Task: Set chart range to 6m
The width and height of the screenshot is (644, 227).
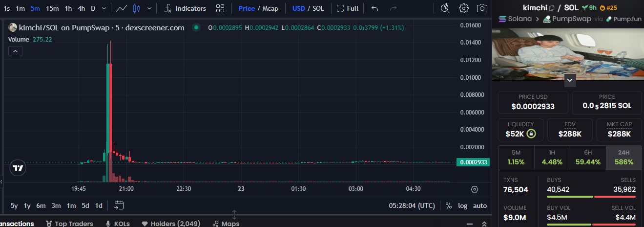Action: pyautogui.click(x=41, y=205)
